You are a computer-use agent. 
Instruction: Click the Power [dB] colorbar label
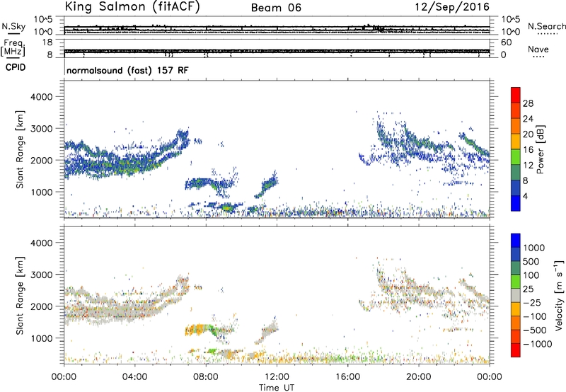point(540,149)
